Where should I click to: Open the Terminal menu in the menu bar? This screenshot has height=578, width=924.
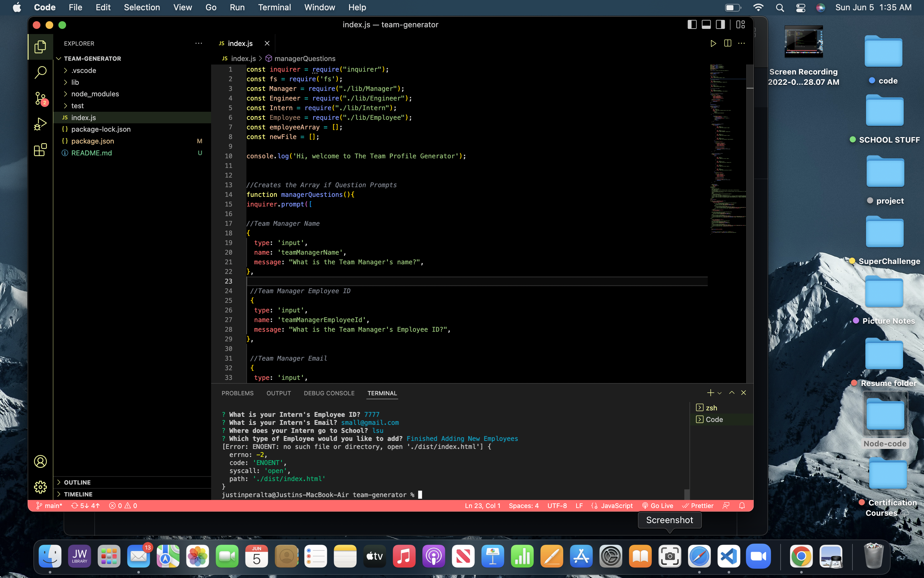coord(274,8)
